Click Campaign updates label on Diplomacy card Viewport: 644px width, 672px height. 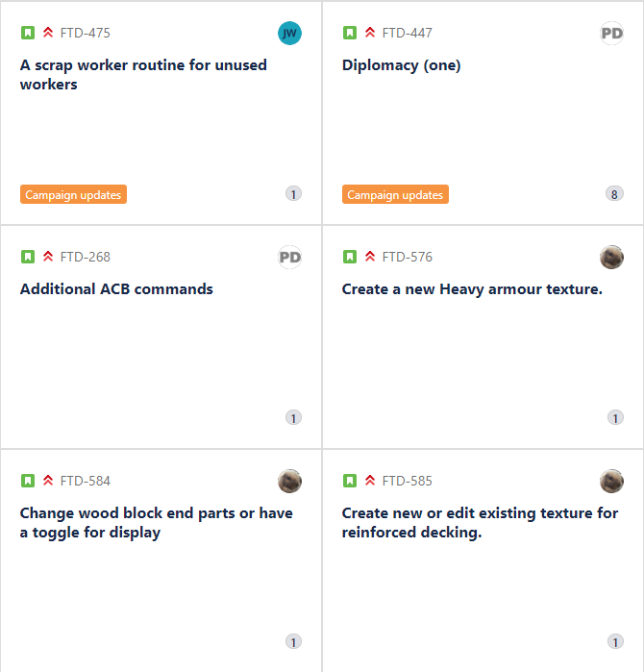(x=395, y=194)
